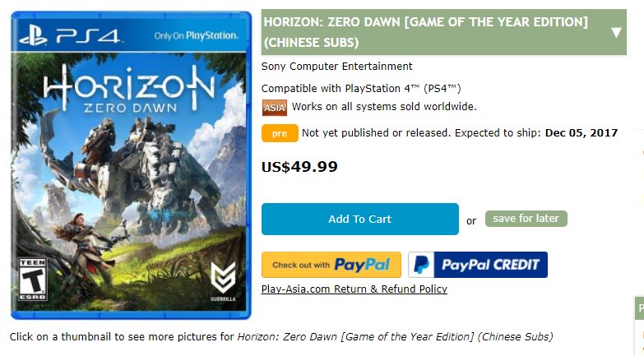The width and height of the screenshot is (644, 356).
Task: Expand the white arrow in the product title bar
Action: pos(617,33)
